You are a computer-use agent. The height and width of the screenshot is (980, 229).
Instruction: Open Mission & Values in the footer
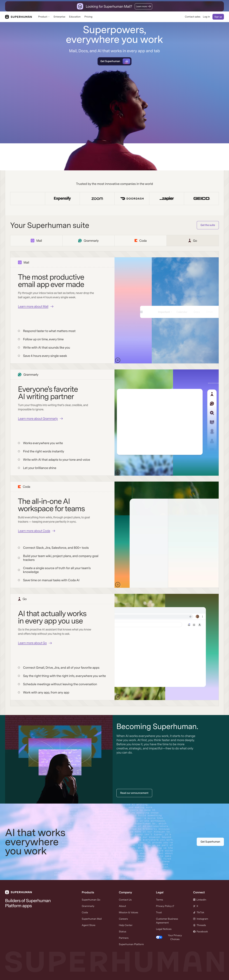(x=128, y=912)
